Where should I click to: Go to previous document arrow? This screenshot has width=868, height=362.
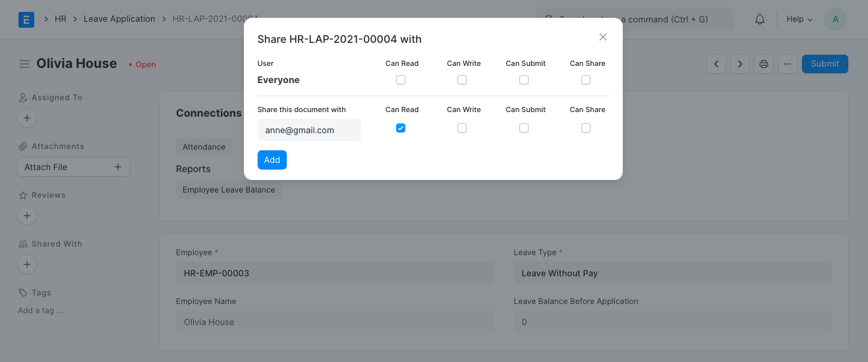tap(716, 64)
